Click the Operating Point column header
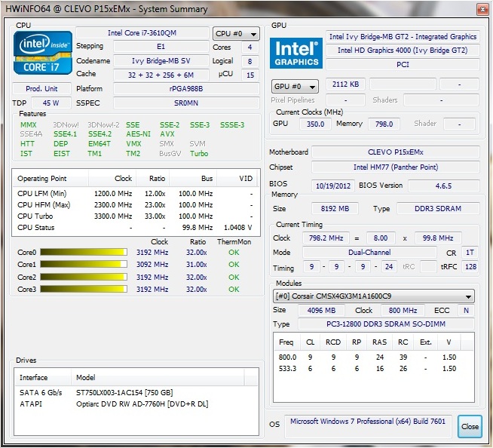Image resolution: width=493 pixels, height=448 pixels. [51, 179]
